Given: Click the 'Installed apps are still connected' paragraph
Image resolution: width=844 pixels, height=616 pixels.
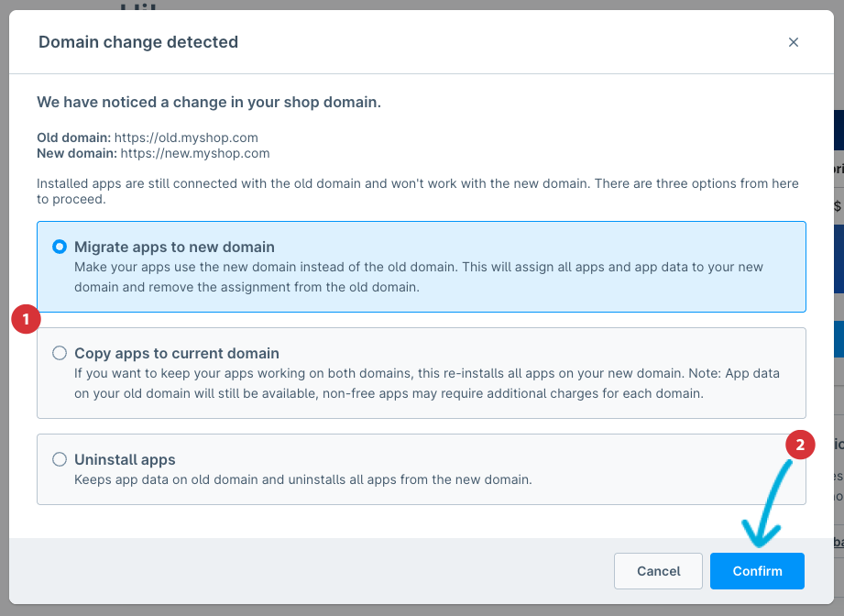Looking at the screenshot, I should click(x=418, y=191).
